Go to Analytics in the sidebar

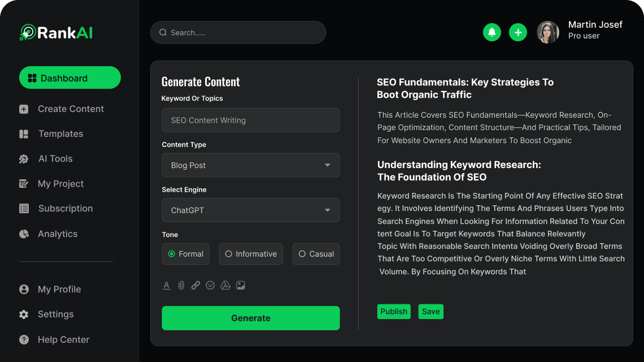58,234
